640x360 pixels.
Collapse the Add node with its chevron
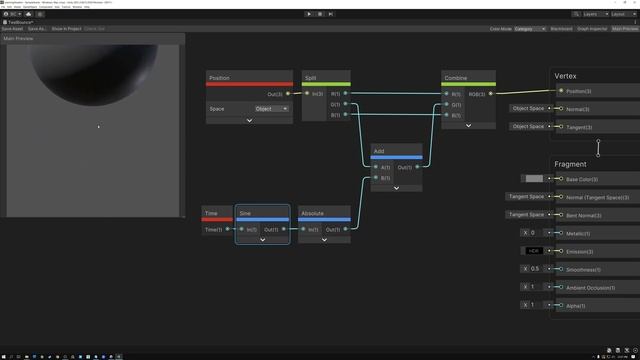point(396,188)
